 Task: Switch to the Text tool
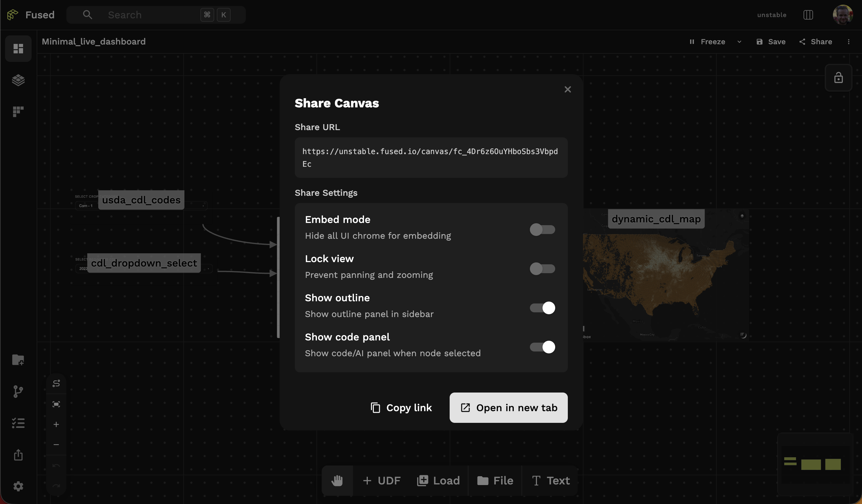point(551,480)
